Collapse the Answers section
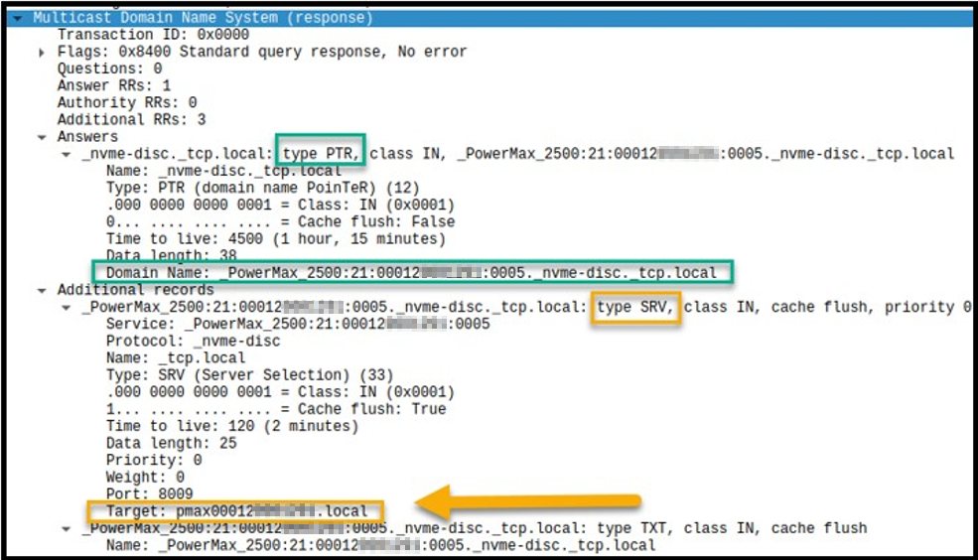The image size is (978, 560). 41,137
